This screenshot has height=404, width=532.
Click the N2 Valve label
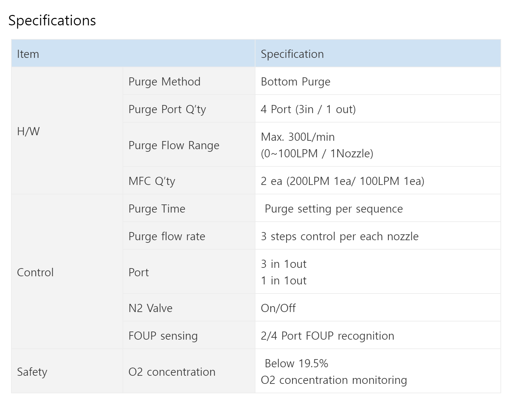(x=150, y=308)
